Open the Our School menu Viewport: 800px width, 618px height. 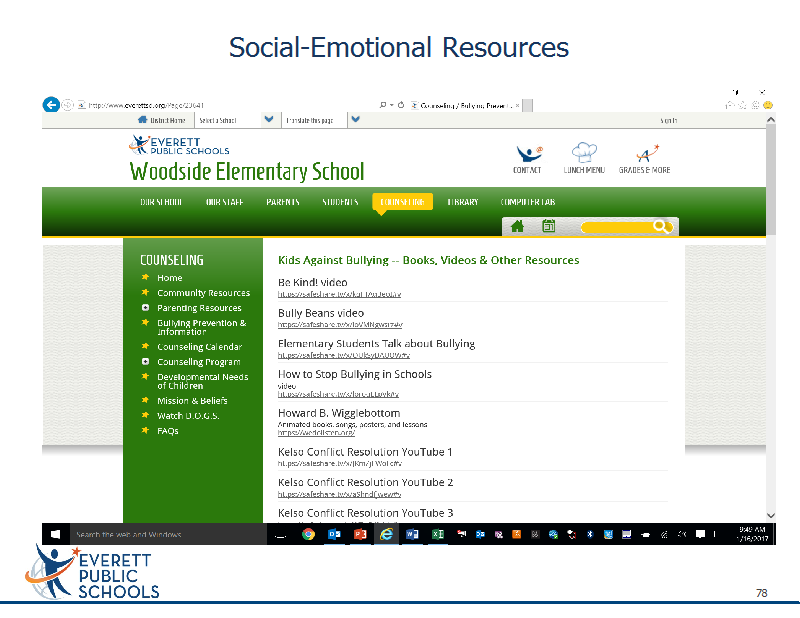tap(161, 202)
